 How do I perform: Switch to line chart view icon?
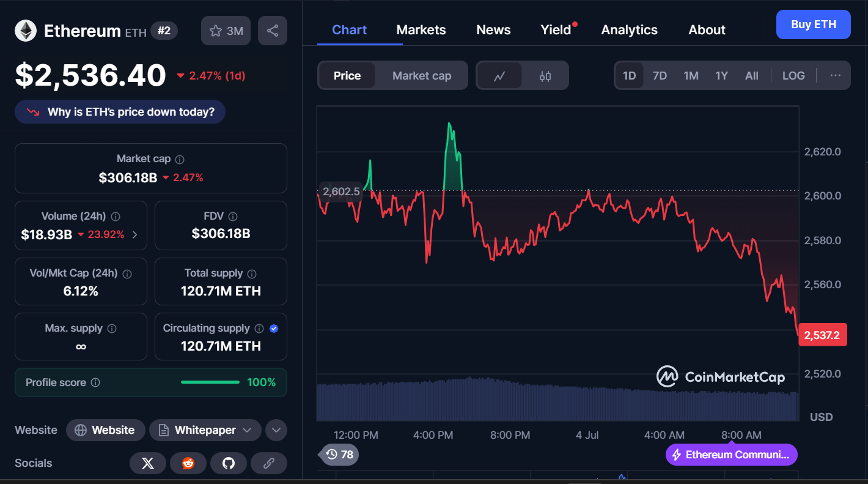point(499,76)
